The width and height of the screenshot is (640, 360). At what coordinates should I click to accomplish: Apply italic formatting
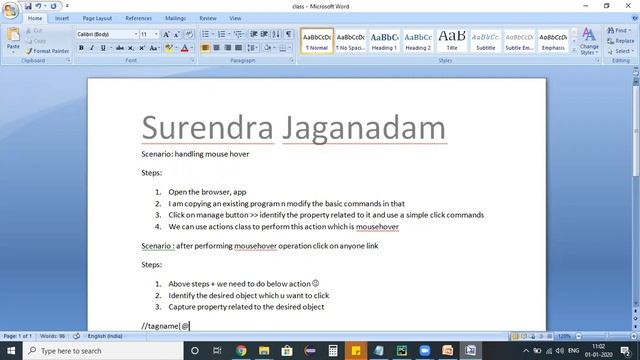(92, 48)
